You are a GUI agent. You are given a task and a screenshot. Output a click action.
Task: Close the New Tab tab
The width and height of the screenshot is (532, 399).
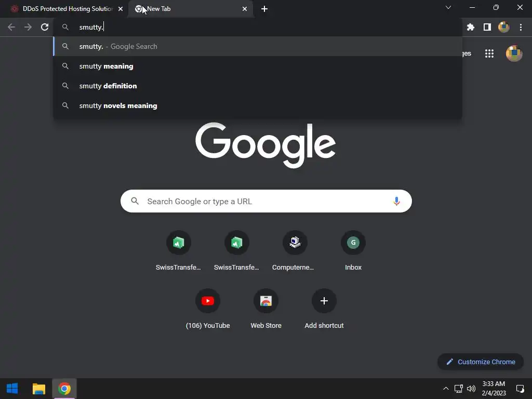[245, 9]
